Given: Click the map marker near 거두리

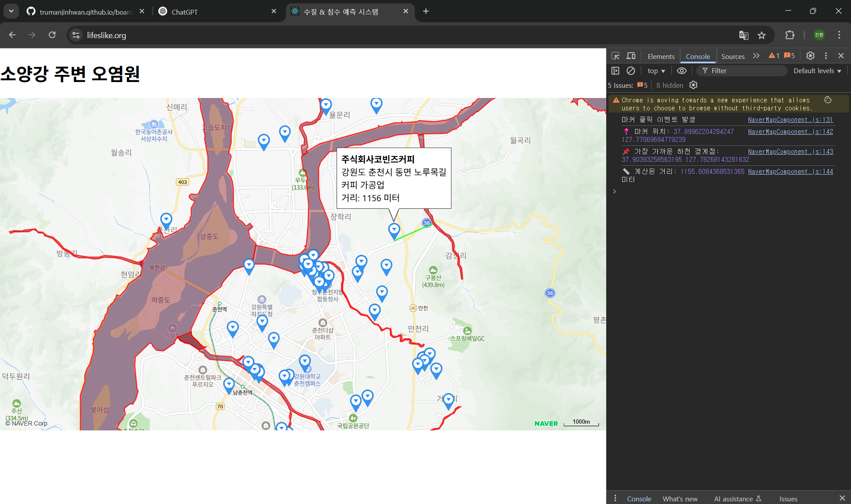Looking at the screenshot, I should tap(449, 401).
